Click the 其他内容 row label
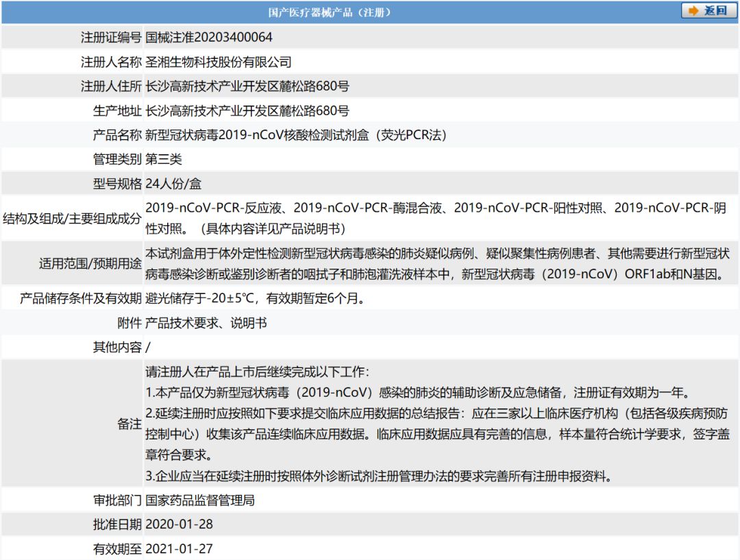Image resolution: width=740 pixels, height=560 pixels. (x=117, y=347)
